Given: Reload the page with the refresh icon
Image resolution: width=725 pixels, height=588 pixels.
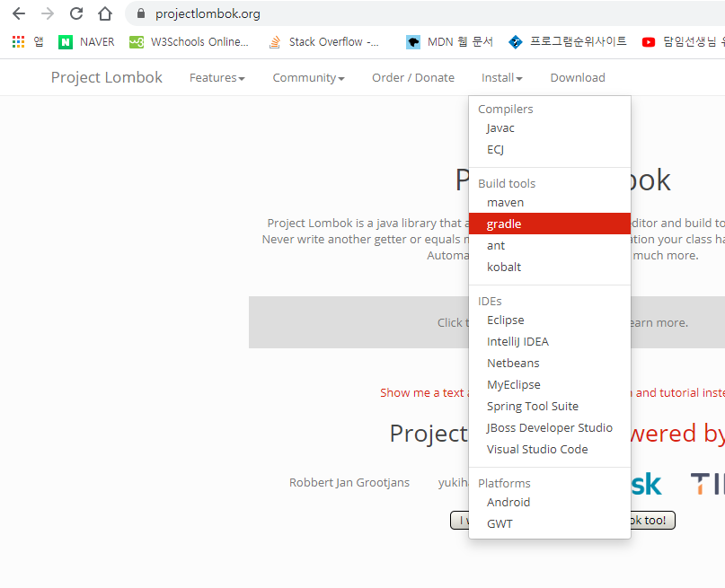Looking at the screenshot, I should click(76, 13).
